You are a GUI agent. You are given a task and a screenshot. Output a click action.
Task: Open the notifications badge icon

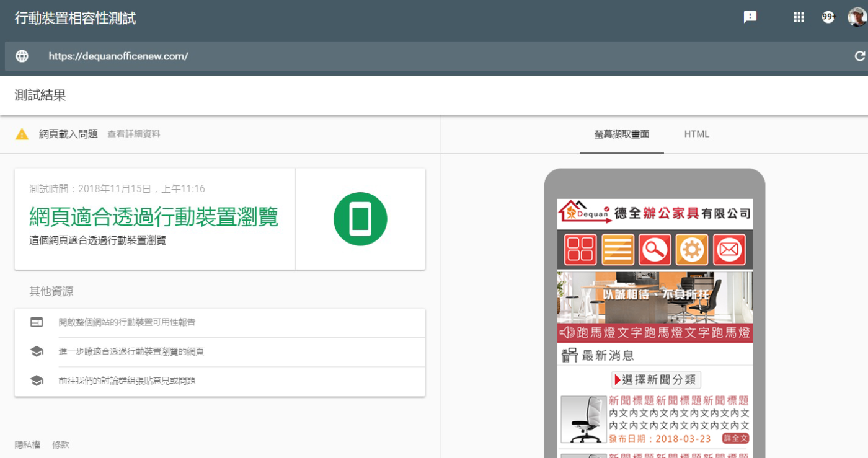pyautogui.click(x=828, y=17)
